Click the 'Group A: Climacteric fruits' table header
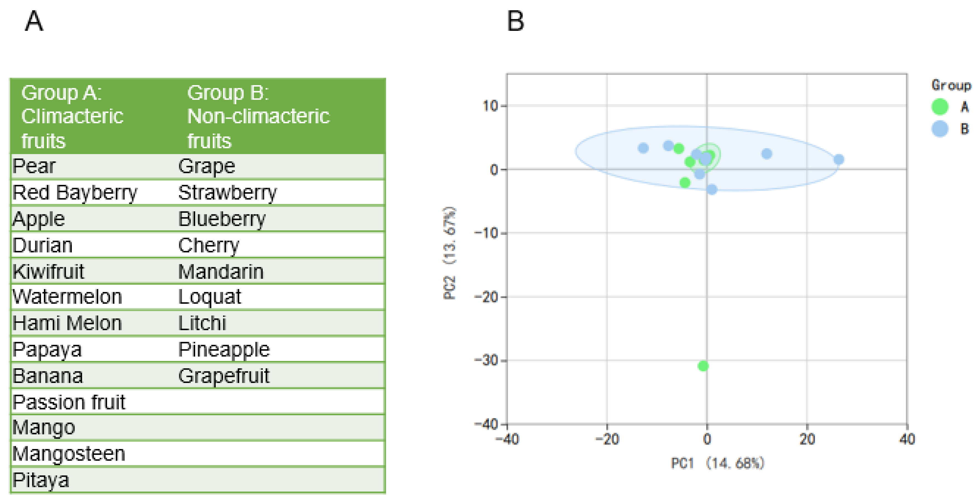The image size is (980, 504). pyautogui.click(x=72, y=116)
